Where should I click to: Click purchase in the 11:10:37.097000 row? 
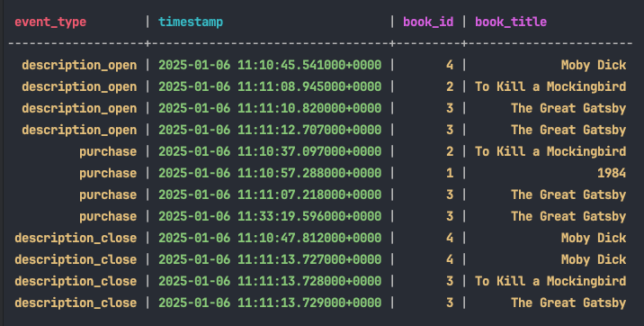(108, 151)
